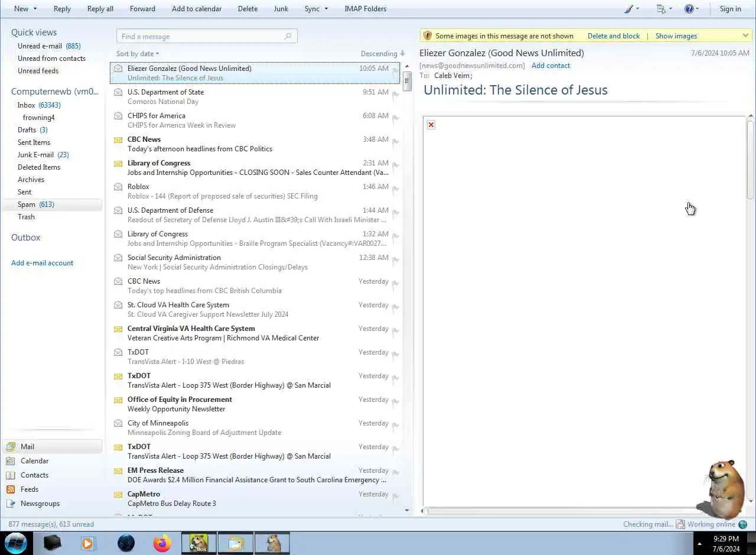Screen dimensions: 756x555
Task: Click the broken image placeholder in message body
Action: (x=431, y=124)
